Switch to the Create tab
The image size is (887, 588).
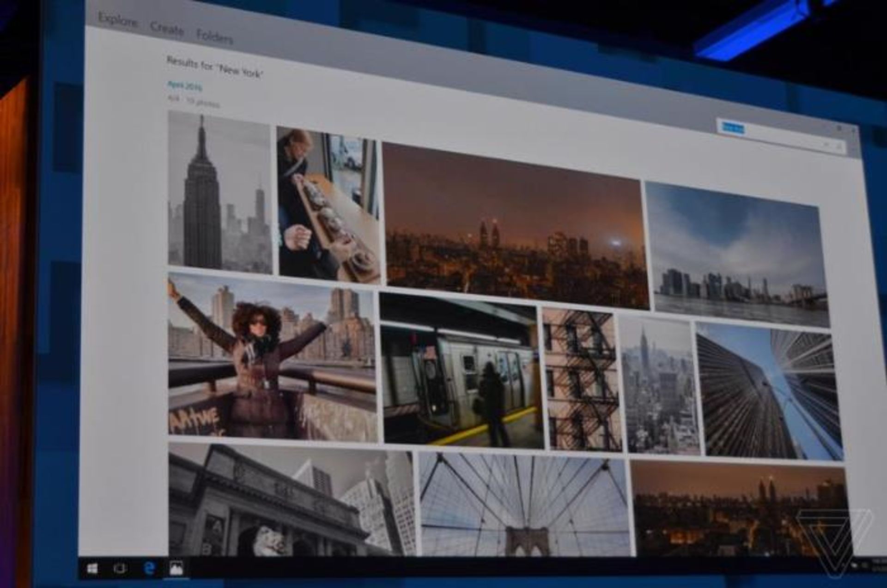(x=167, y=29)
